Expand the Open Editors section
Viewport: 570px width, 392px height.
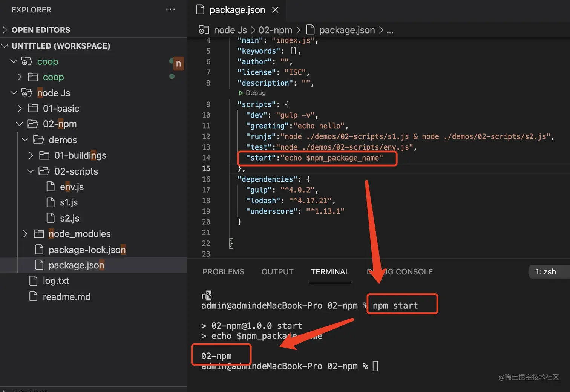(x=5, y=30)
